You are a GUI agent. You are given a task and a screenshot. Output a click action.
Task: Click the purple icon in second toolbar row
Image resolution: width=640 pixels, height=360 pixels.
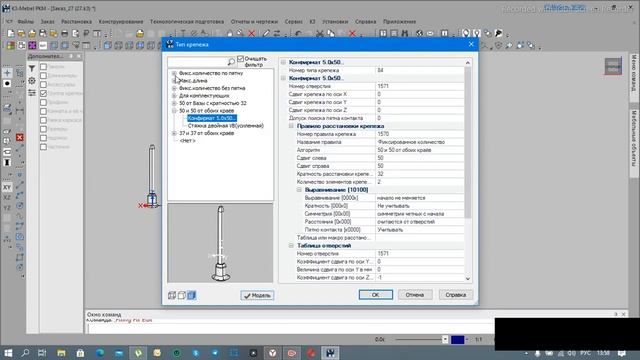click(x=32, y=45)
